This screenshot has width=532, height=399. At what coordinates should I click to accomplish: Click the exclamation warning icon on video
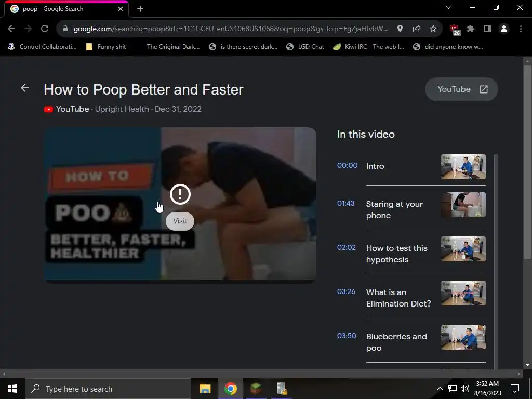[x=180, y=194]
